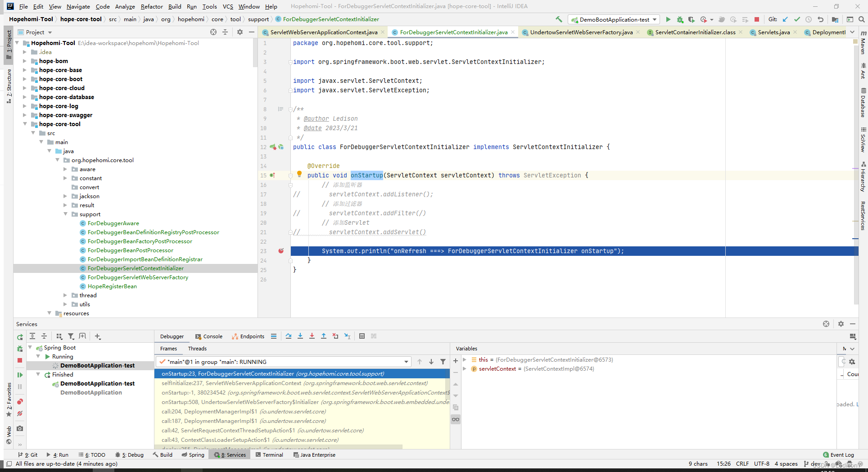The image size is (868, 472).
Task: Toggle breakpoint on line 23
Action: (x=281, y=251)
